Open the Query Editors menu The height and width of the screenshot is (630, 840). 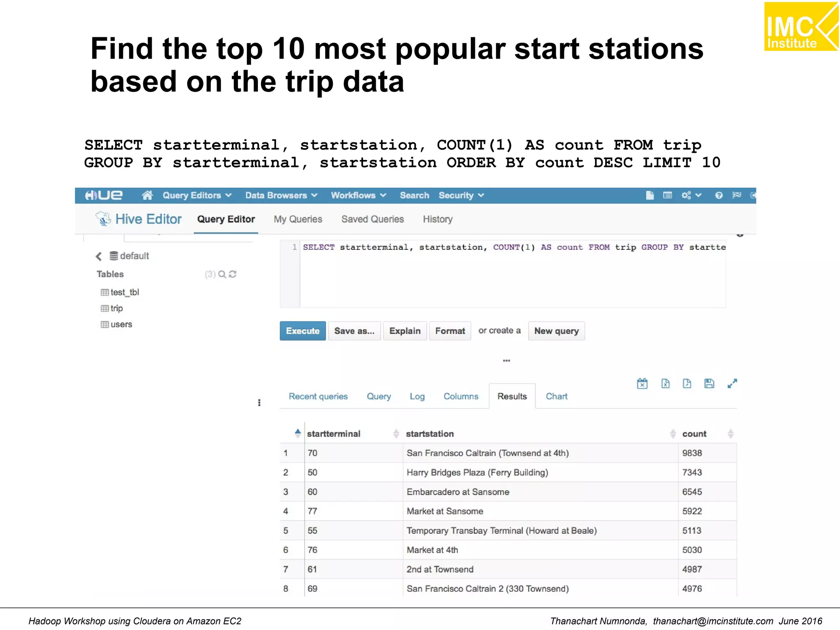click(x=197, y=196)
